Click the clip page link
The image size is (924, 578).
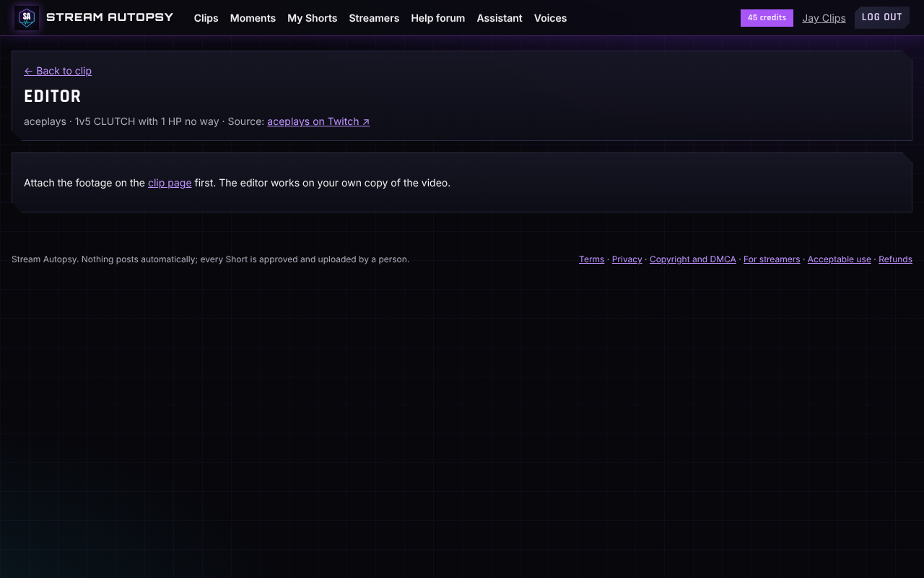pyautogui.click(x=170, y=183)
